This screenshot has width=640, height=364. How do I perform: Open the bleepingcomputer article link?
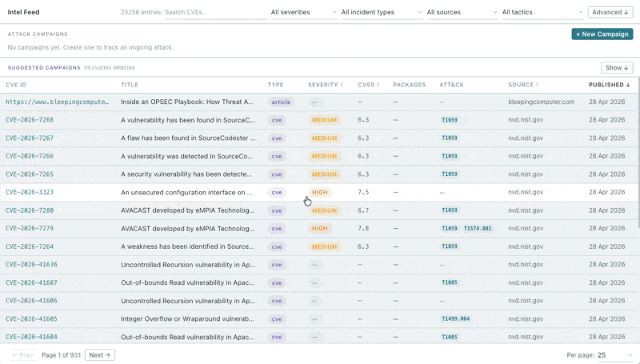click(57, 102)
